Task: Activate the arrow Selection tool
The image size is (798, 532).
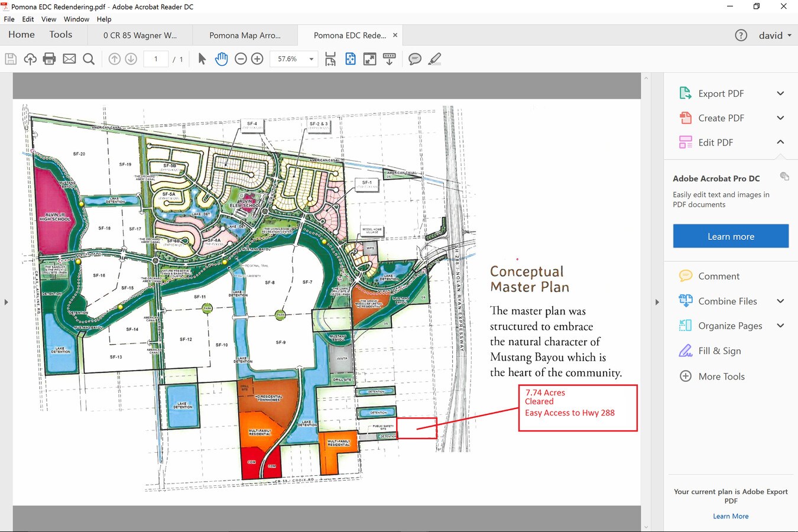Action: [202, 59]
